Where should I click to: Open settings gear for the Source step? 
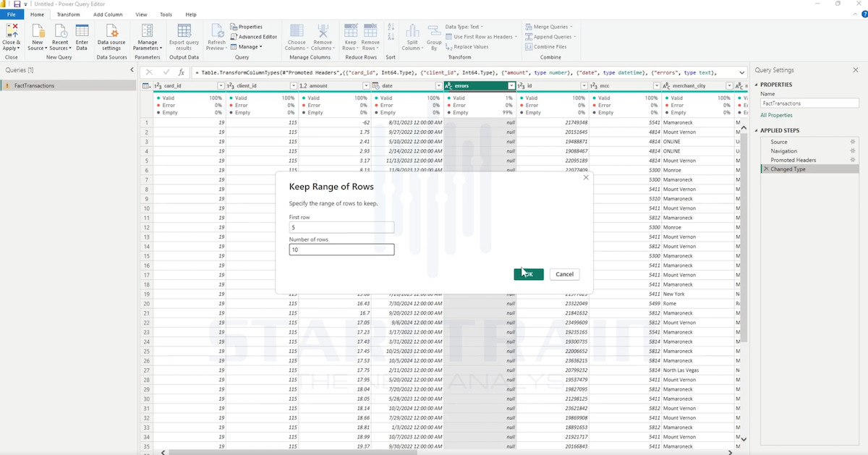click(x=853, y=142)
